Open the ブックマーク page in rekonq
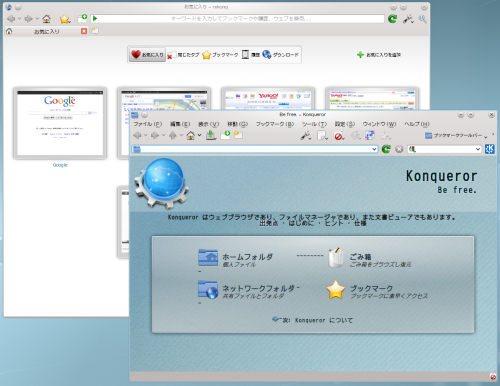Screen dimensions: 500x386 click(220, 55)
